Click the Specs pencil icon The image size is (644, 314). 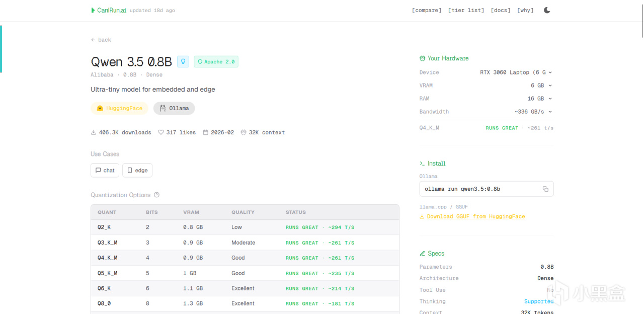[x=422, y=254]
